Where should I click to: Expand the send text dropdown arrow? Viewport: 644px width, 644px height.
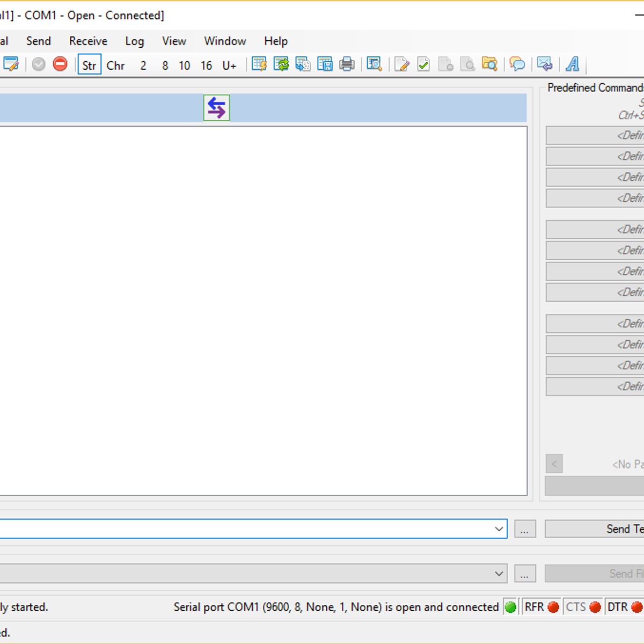[x=499, y=529]
